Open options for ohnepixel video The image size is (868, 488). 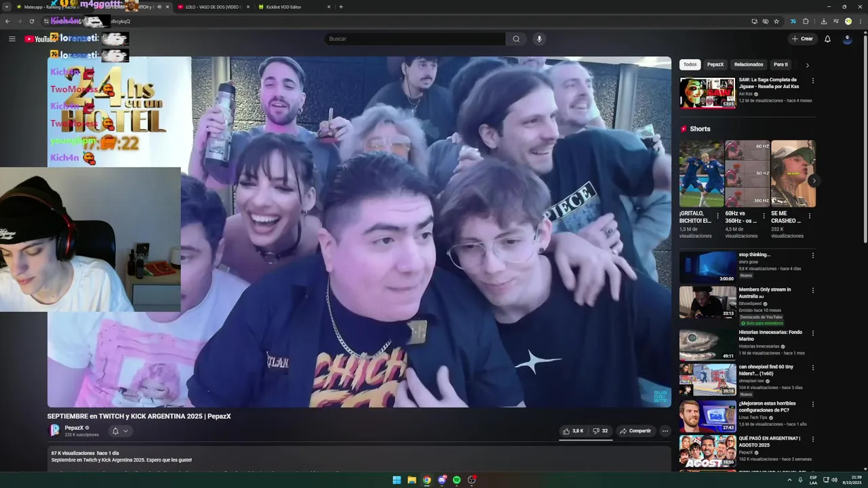pyautogui.click(x=813, y=368)
